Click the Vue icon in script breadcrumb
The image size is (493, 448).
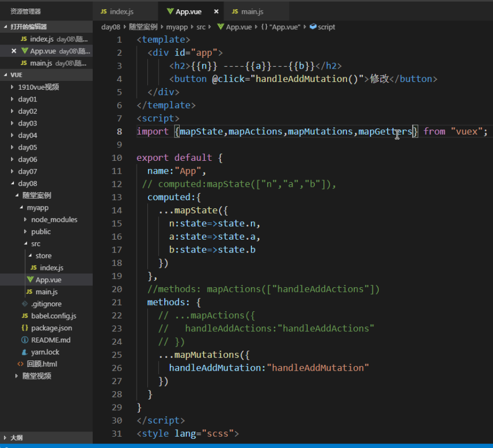click(221, 27)
